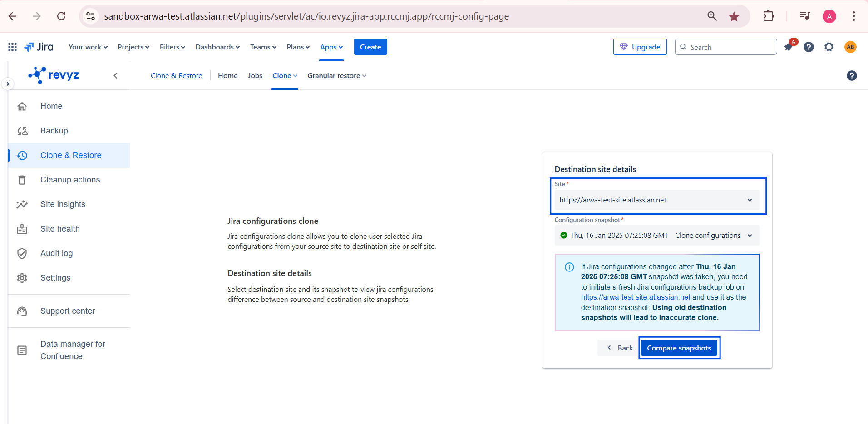868x424 pixels.
Task: Click the revyz help question icon
Action: [x=852, y=76]
